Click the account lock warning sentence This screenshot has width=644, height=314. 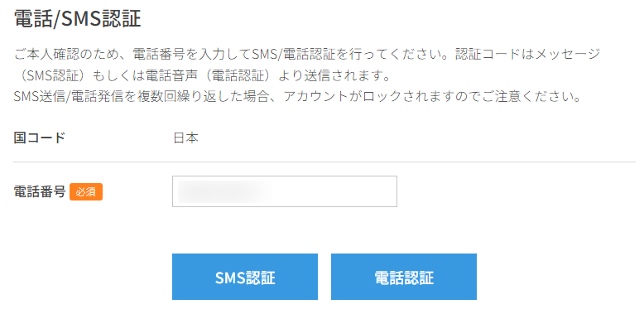[x=297, y=98]
